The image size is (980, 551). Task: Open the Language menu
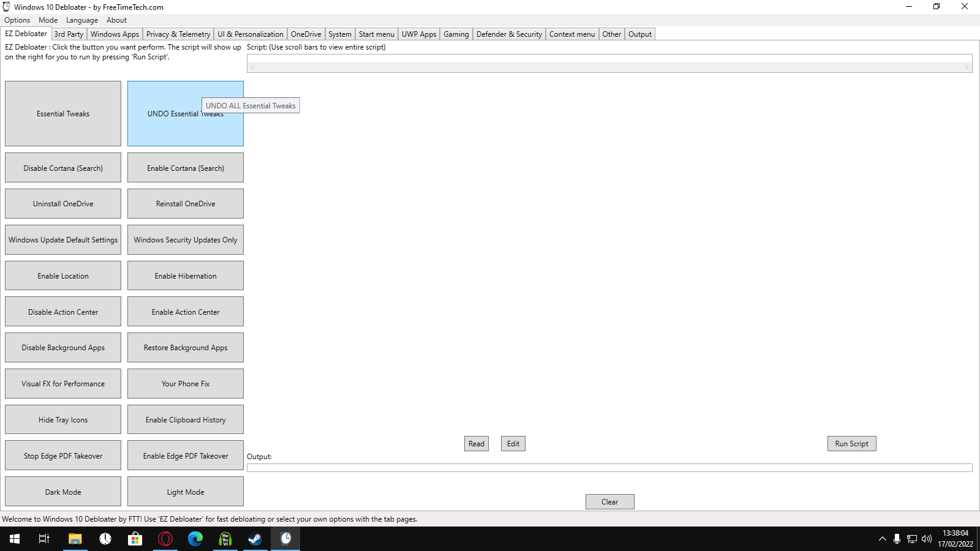(x=82, y=20)
